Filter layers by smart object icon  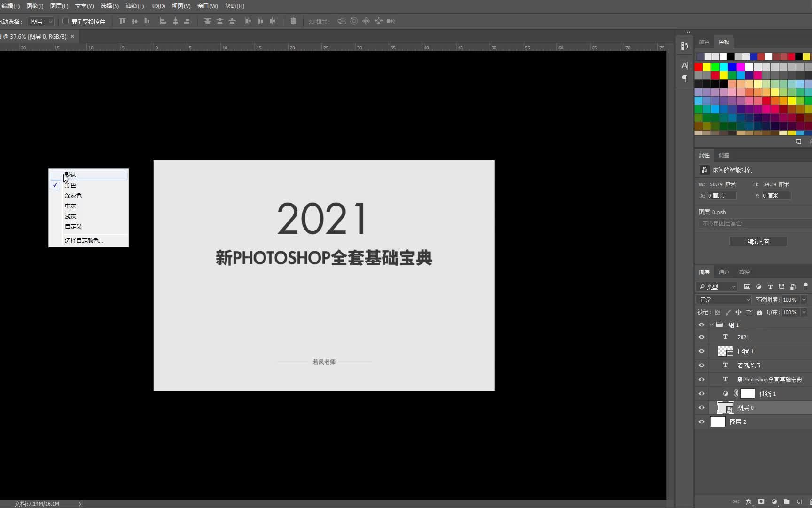click(x=793, y=286)
